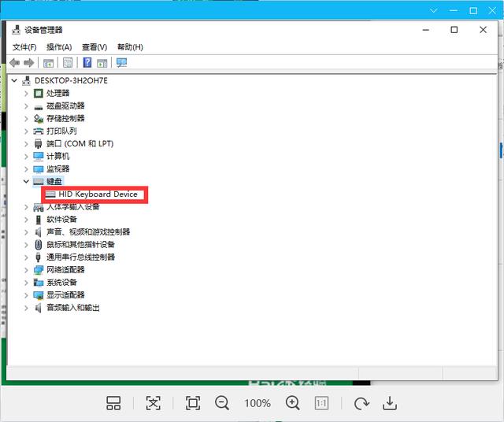This screenshot has width=504, height=422.
Task: Open the 文件(F) menu
Action: click(24, 47)
